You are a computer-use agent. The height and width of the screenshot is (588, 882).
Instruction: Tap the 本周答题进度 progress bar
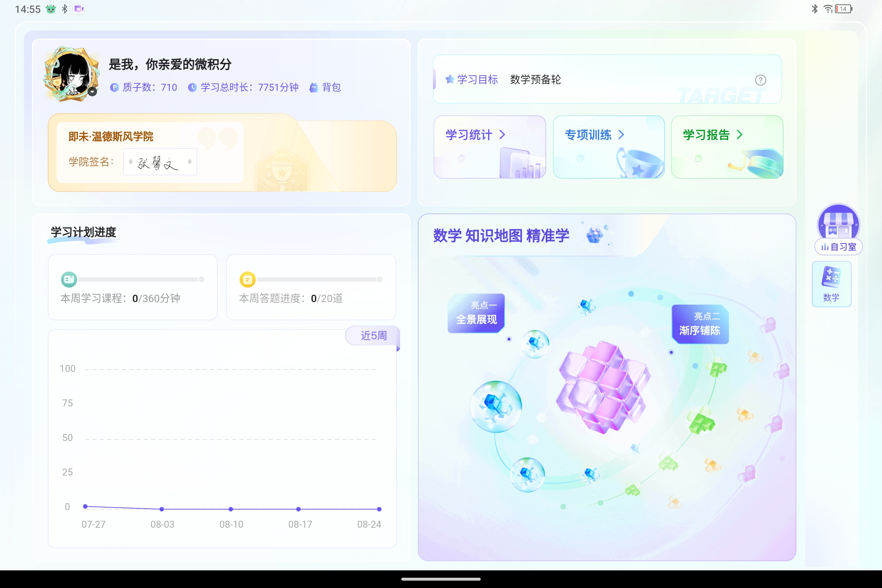pos(319,279)
